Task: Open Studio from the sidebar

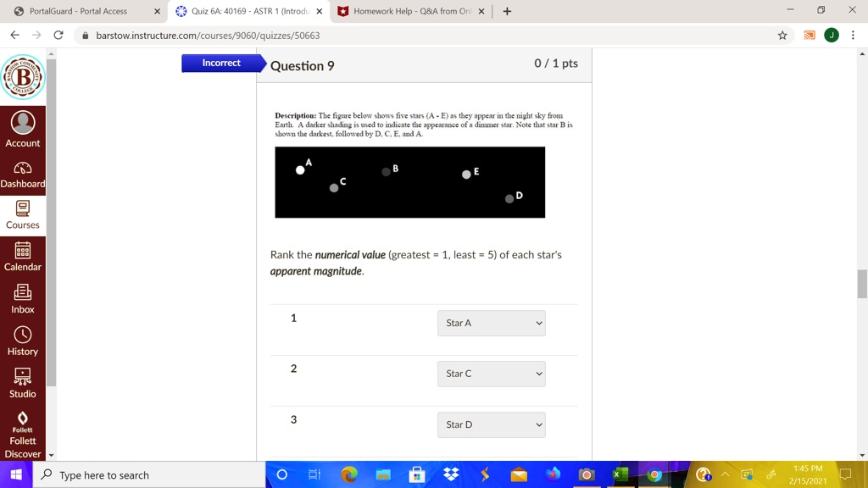Action: tap(23, 384)
